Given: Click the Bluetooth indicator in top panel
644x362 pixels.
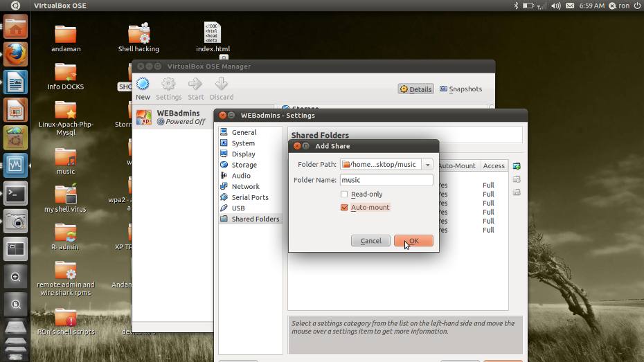Looking at the screenshot, I should tap(516, 6).
